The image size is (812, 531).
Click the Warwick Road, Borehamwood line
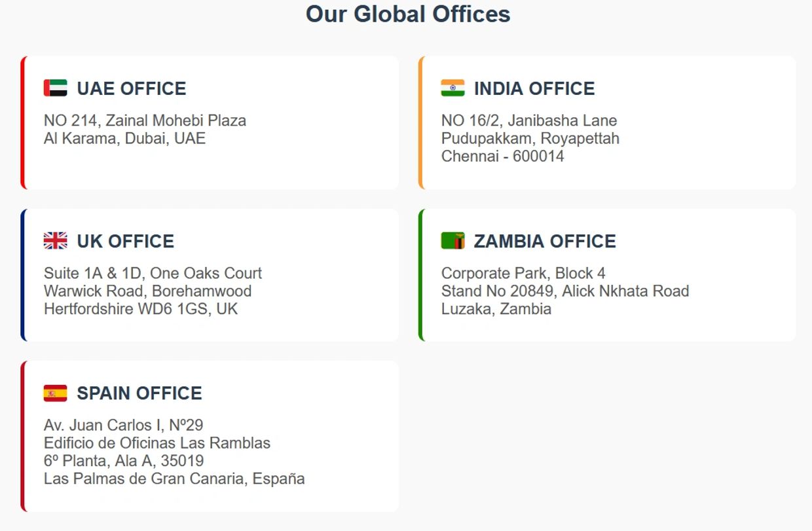coord(147,291)
